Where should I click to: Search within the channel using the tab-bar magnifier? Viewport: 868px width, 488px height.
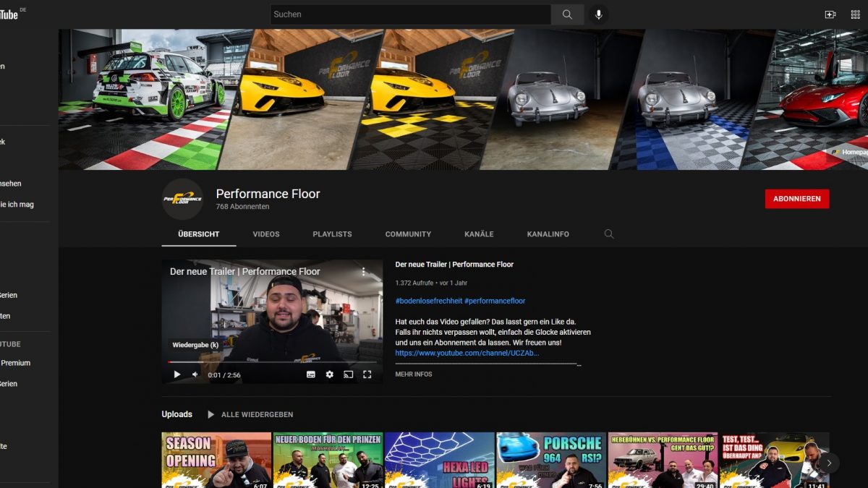click(x=609, y=234)
